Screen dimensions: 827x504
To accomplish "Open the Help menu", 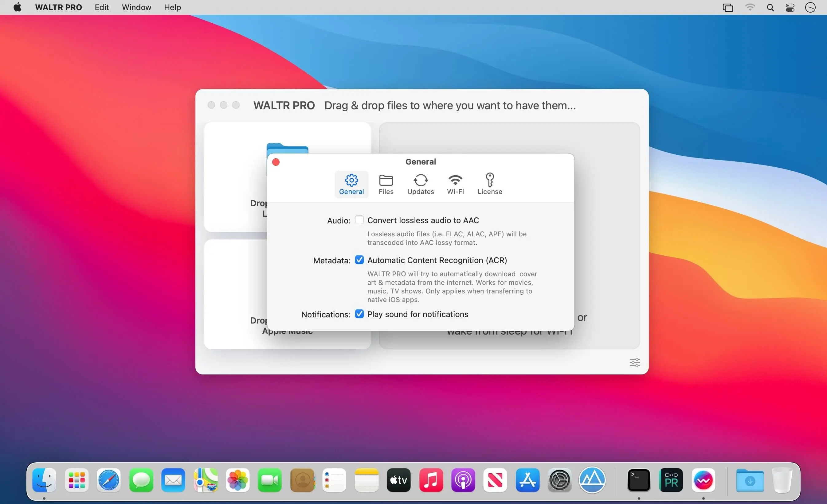I will click(x=172, y=7).
